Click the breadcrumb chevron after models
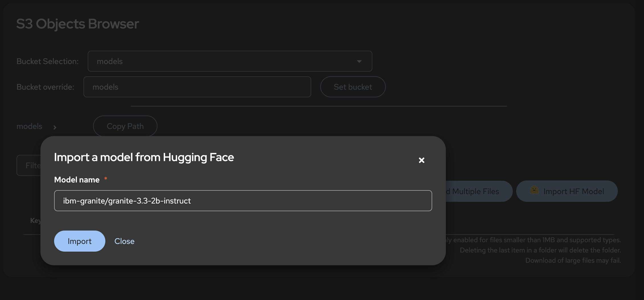This screenshot has height=300, width=644. [55, 127]
